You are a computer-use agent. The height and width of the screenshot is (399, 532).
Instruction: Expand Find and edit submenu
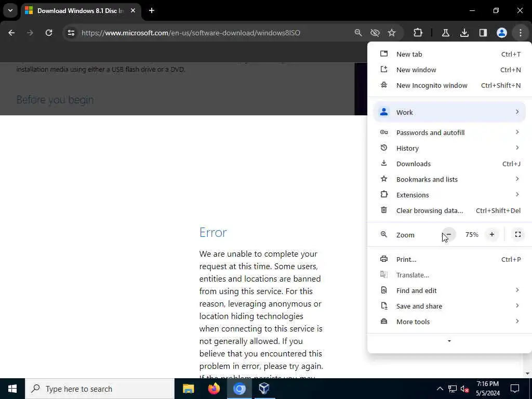pyautogui.click(x=449, y=290)
